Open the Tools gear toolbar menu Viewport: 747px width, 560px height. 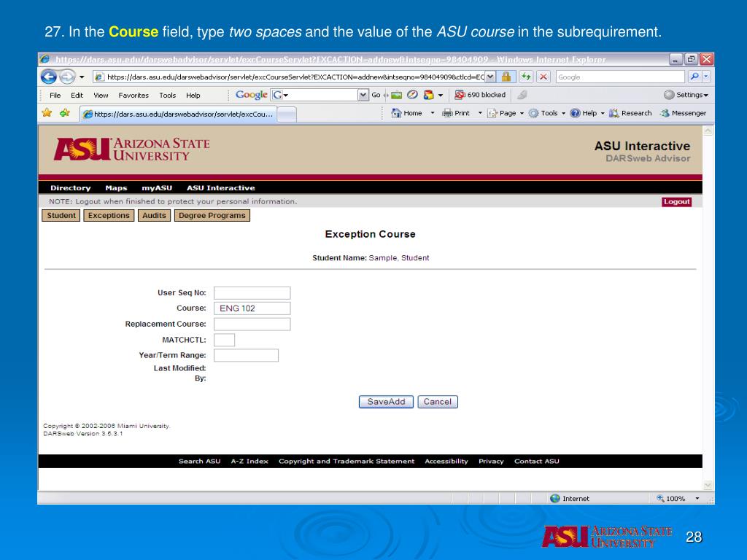click(x=547, y=113)
